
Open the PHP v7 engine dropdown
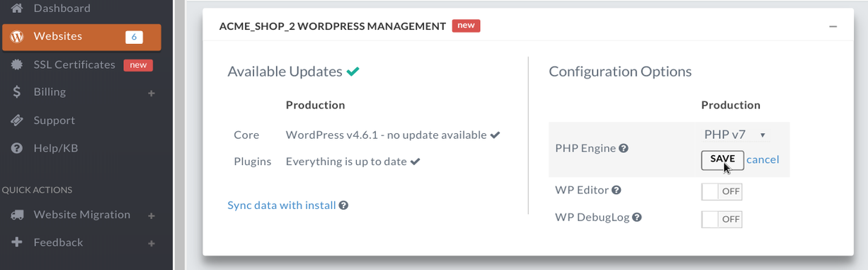tap(735, 135)
